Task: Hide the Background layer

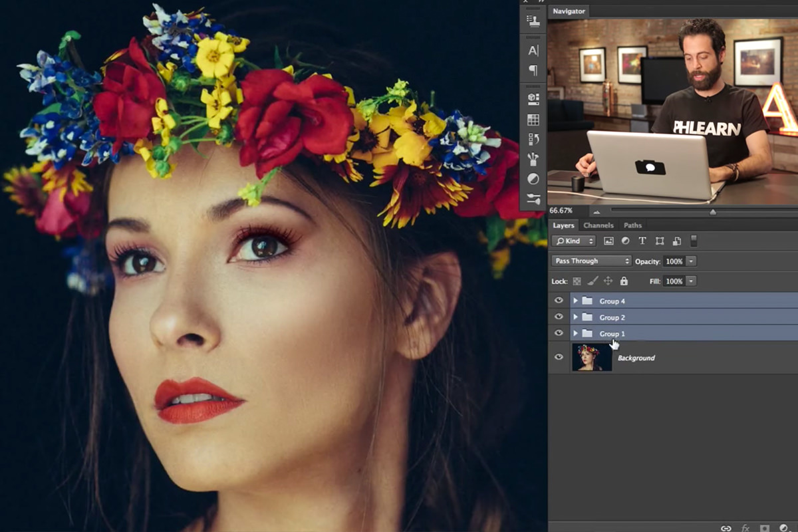Action: 559,357
